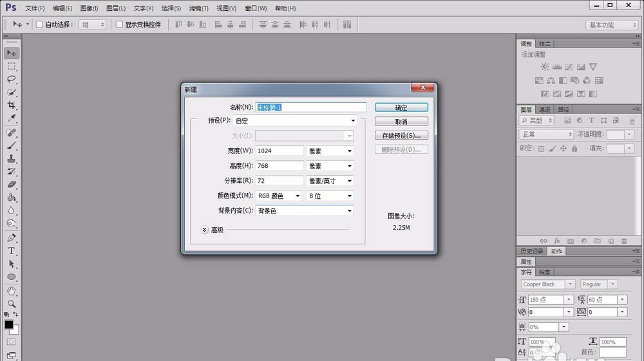
Task: Click the background color swatch
Action: (15, 331)
